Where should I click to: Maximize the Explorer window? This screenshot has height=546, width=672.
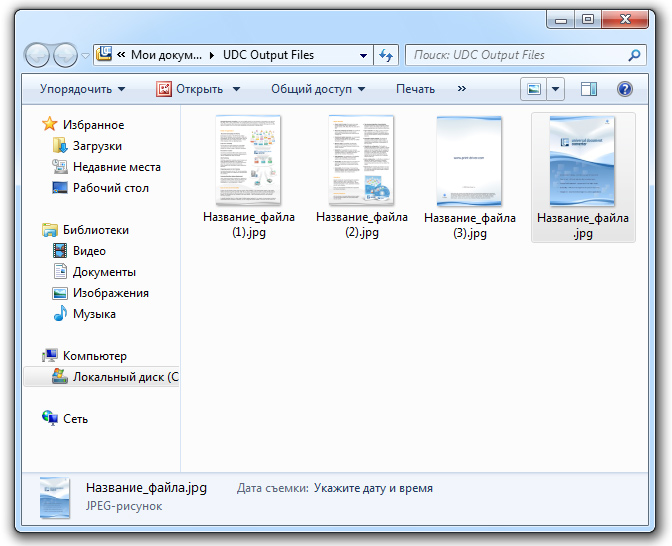(588, 20)
